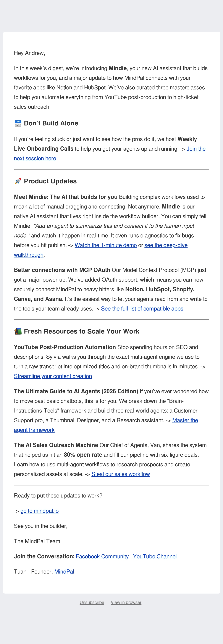This screenshot has height=644, width=223.
Task: Click 'Streamline your content creation' link
Action: (53, 376)
